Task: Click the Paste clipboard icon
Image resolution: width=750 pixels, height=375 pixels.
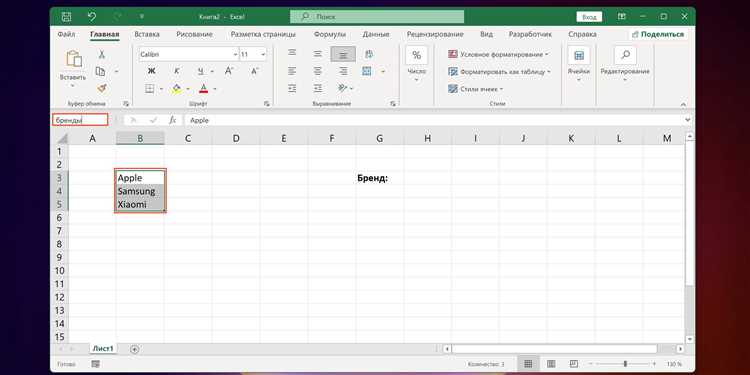Action: pos(73,59)
